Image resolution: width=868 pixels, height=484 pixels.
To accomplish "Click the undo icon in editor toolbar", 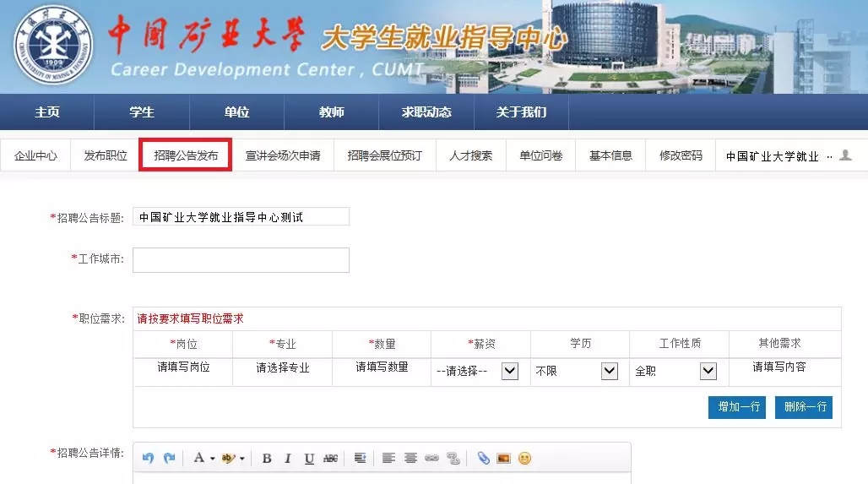I will tap(149, 458).
